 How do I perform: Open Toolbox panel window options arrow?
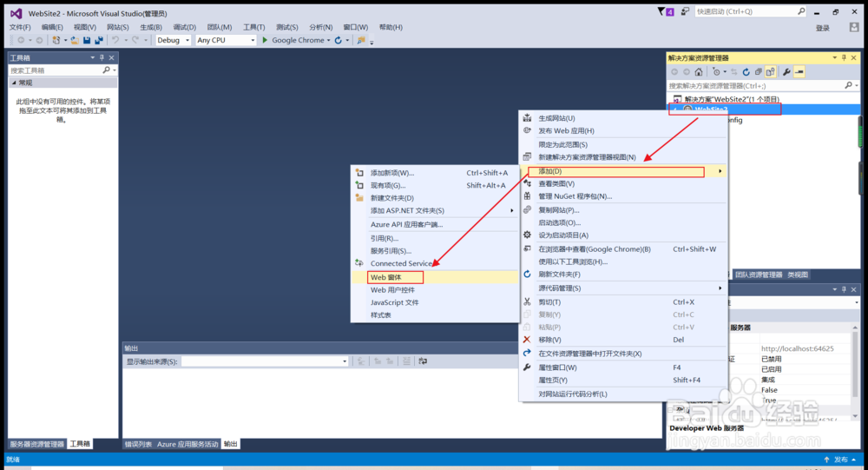pyautogui.click(x=93, y=57)
